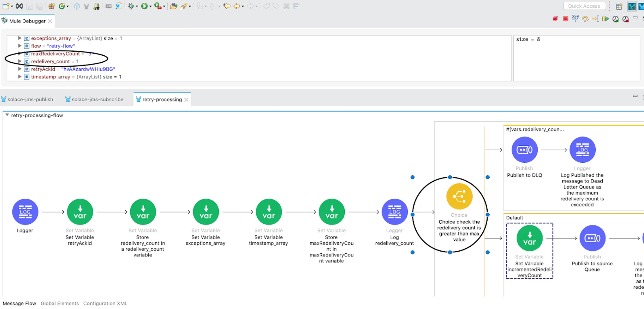The image size is (644, 309).
Task: Remove all breakpoints icon in debugger
Action: [x=555, y=19]
